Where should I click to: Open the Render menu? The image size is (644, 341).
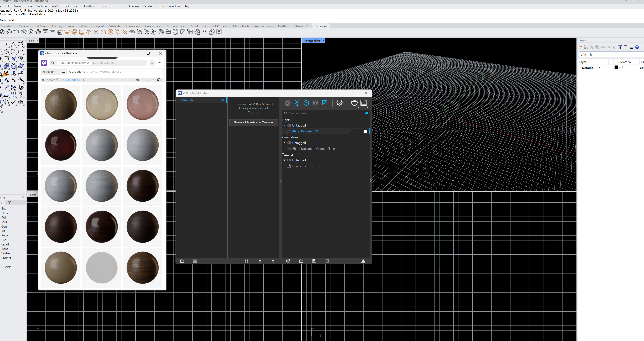click(x=148, y=6)
